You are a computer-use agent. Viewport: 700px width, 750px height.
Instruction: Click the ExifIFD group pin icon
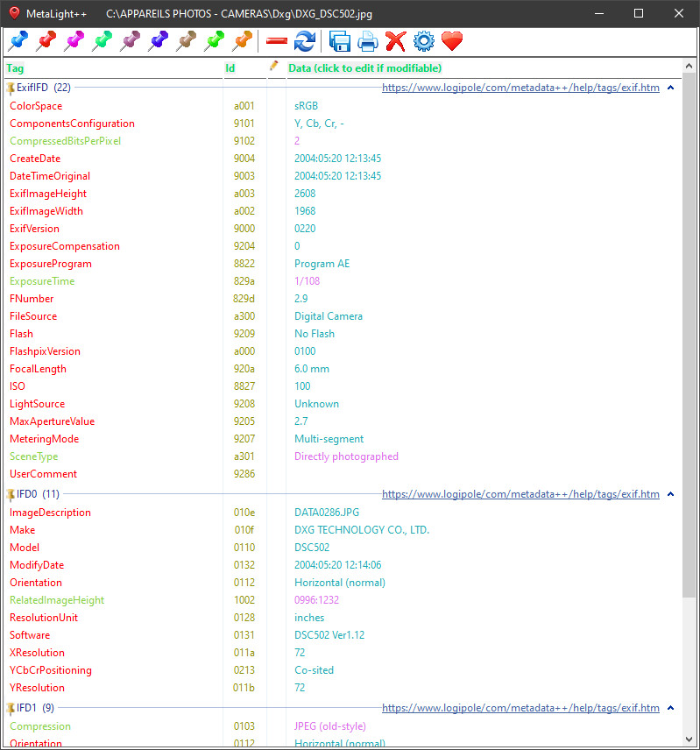[10, 88]
